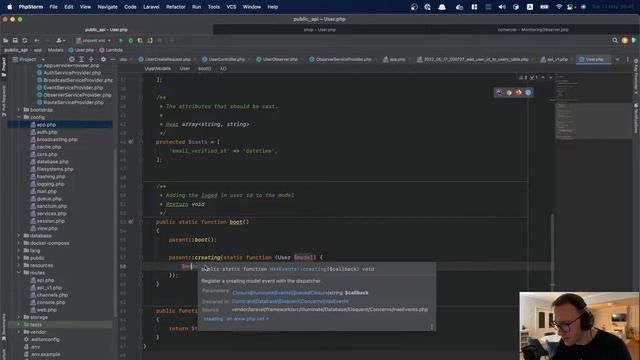Image resolution: width=640 pixels, height=360 pixels.
Task: Open the VCS menu
Action: (231, 7)
